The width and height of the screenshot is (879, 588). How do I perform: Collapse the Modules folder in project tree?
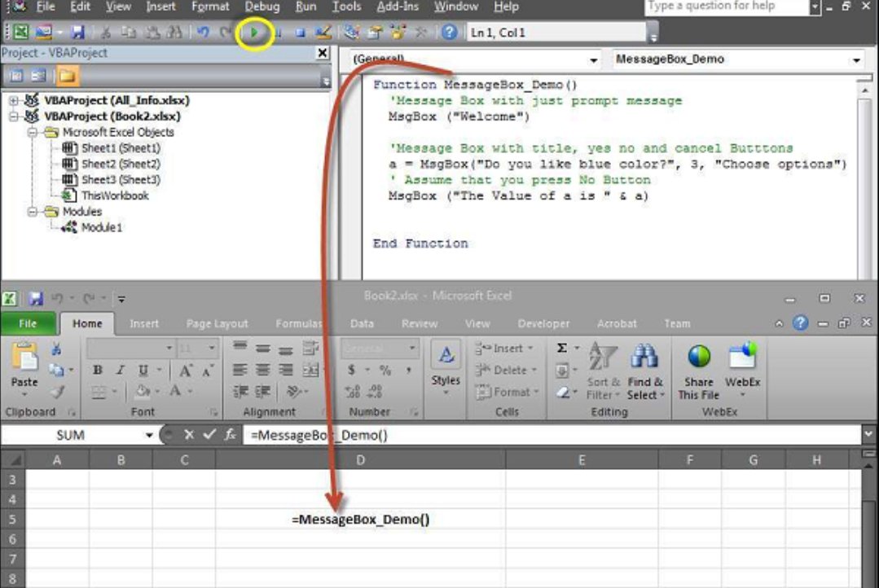[33, 212]
